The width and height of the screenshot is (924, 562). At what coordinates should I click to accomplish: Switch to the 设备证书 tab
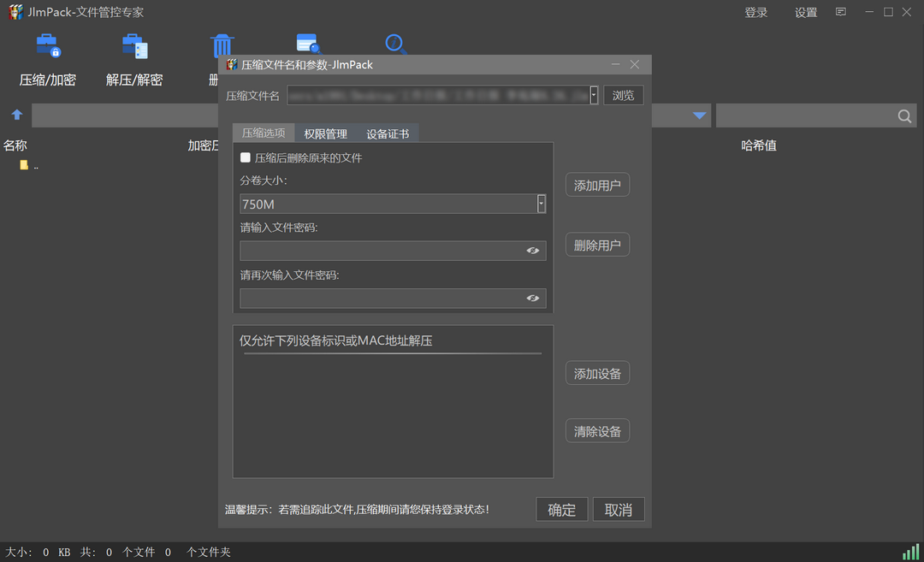(388, 133)
